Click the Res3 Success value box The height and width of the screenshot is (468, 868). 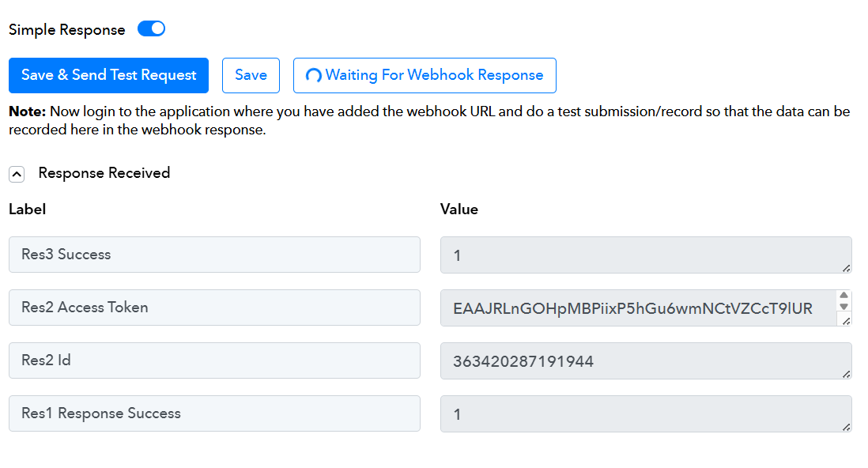pyautogui.click(x=640, y=255)
